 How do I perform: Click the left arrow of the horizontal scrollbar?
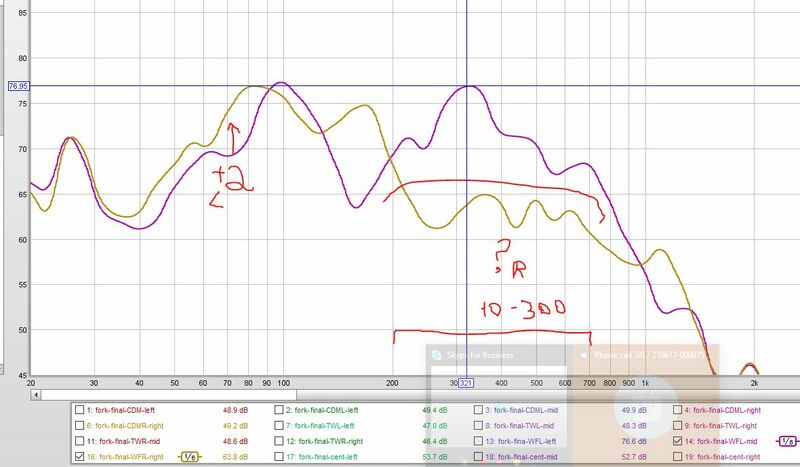36,395
